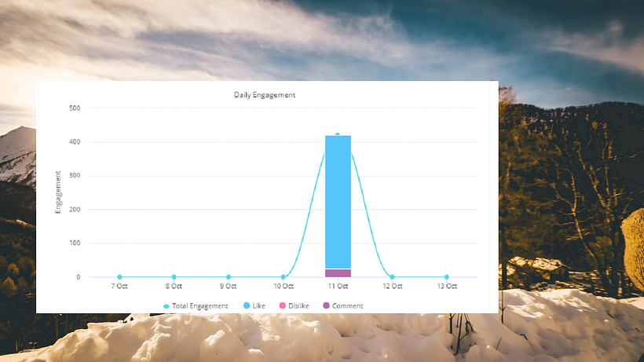The image size is (644, 362).
Task: Select the 7 Oct data point
Action: pos(119,277)
